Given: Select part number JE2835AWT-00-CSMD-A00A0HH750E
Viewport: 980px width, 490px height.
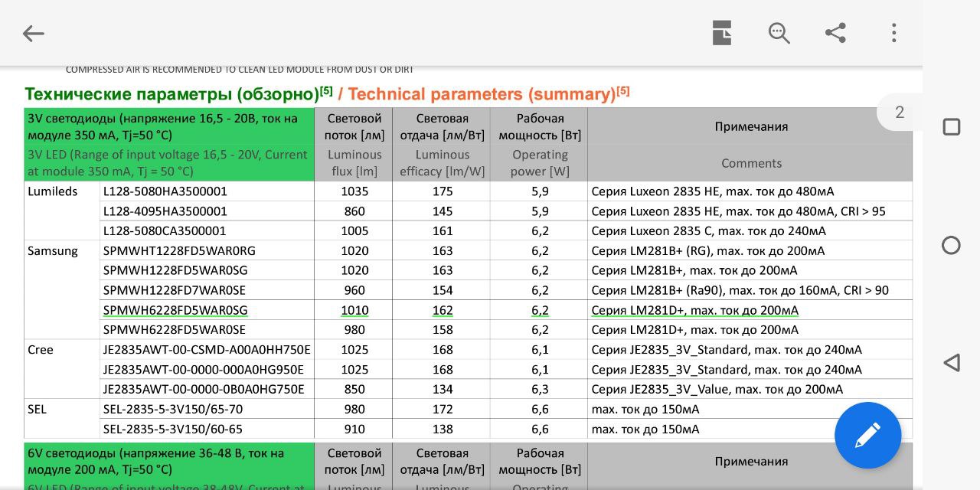Looking at the screenshot, I should tap(207, 350).
